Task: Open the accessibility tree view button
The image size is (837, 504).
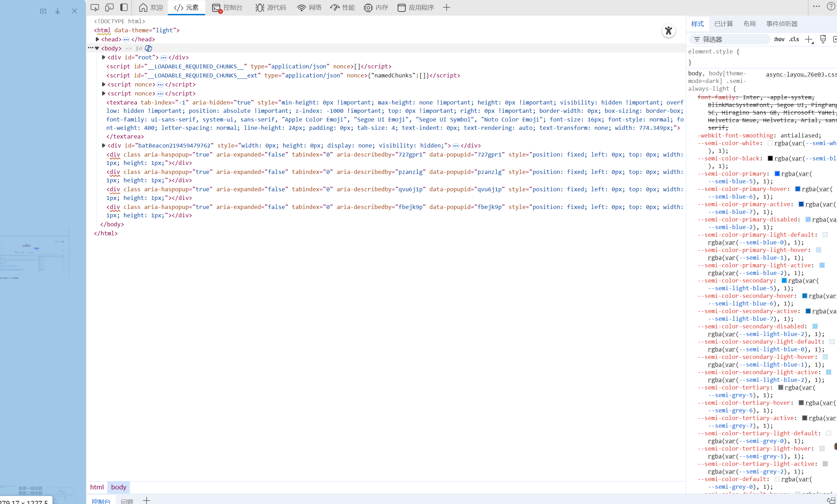Action: coord(668,31)
